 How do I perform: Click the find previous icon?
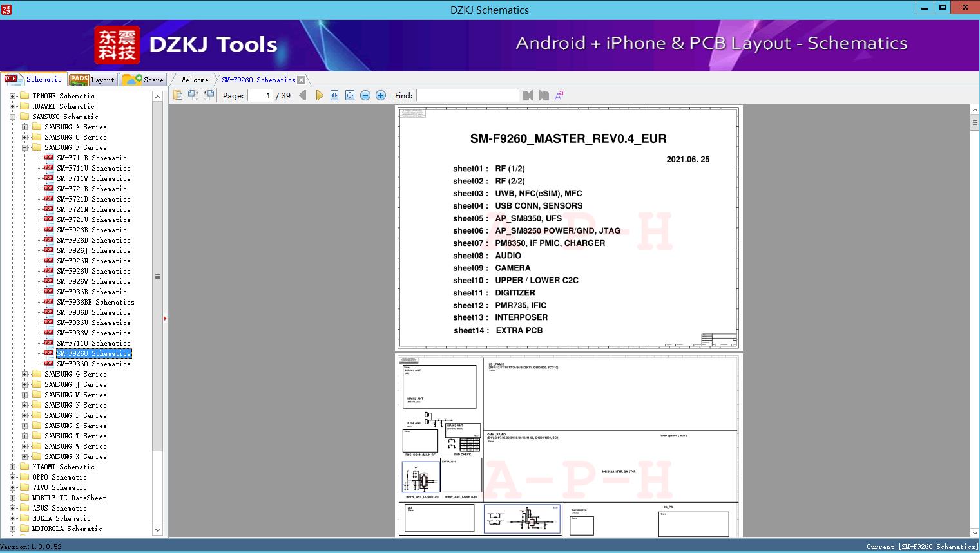coord(528,95)
